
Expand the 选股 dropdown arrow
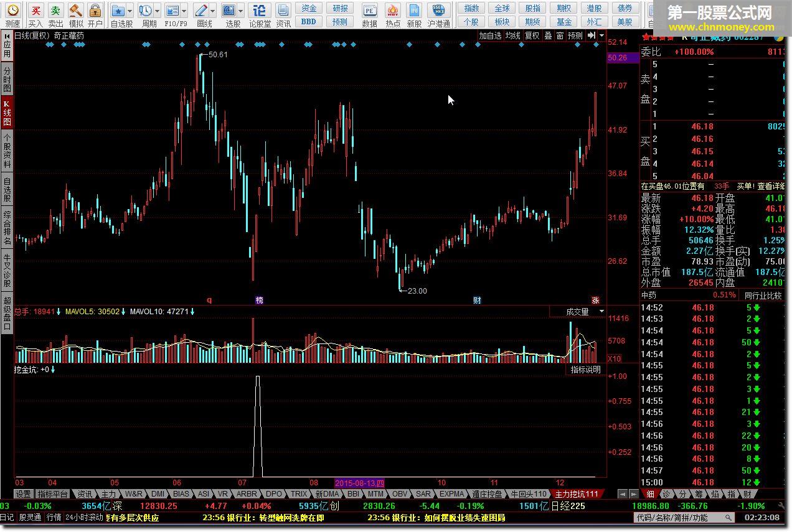tap(240, 11)
